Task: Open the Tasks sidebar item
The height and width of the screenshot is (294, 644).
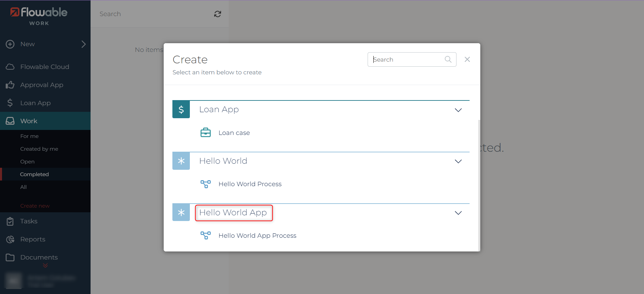Action: click(29, 221)
